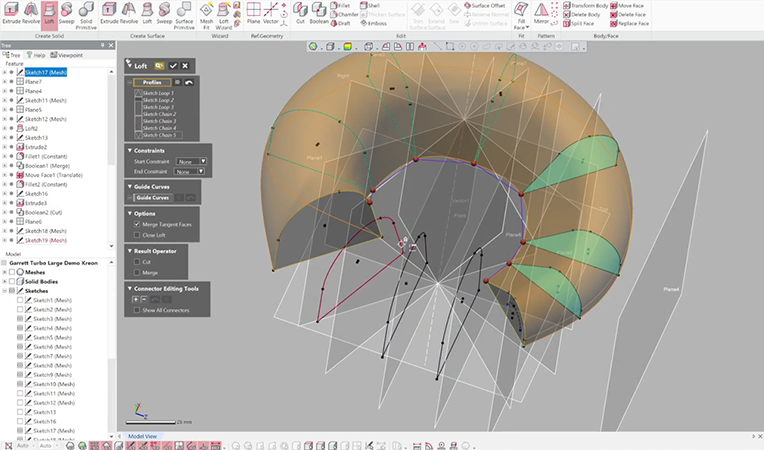764x450 pixels.
Task: Check Show All Connectors option
Action: (137, 311)
